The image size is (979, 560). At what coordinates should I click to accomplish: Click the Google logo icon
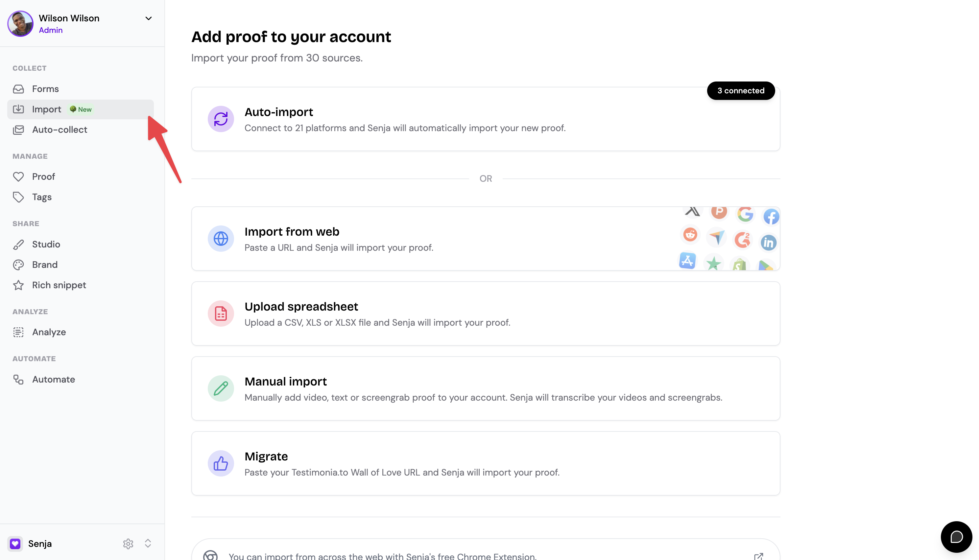tap(745, 214)
